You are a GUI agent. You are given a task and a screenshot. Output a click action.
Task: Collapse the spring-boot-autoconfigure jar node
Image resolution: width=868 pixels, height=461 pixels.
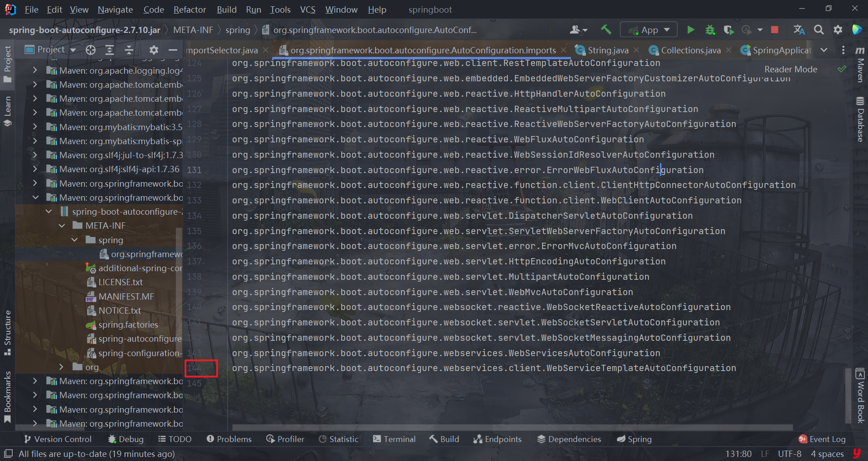(49, 212)
